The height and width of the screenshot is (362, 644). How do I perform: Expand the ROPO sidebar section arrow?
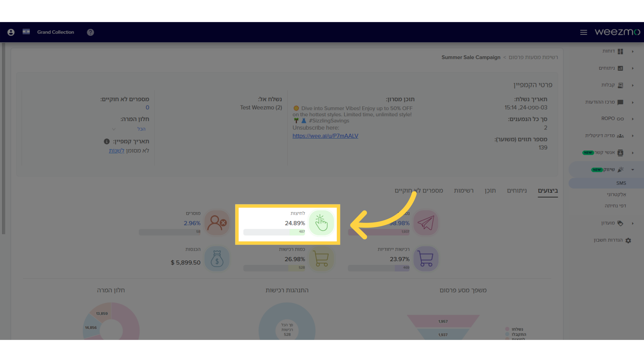pyautogui.click(x=633, y=119)
